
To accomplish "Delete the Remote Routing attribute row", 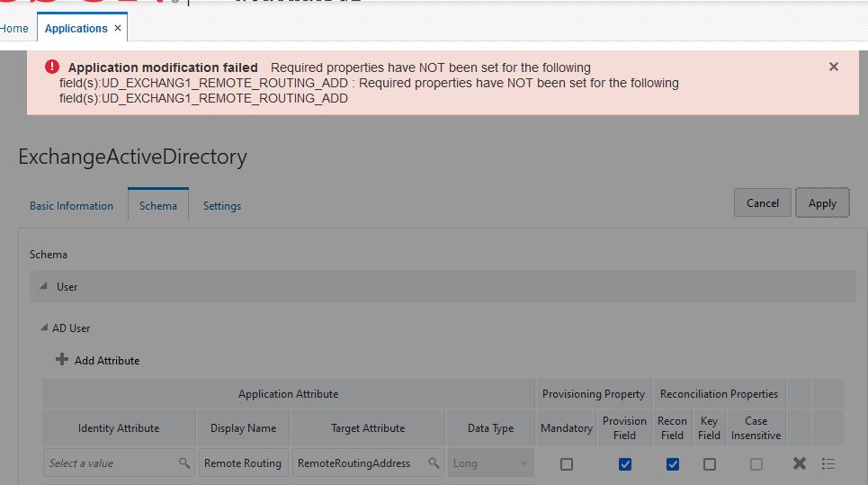I will [799, 463].
